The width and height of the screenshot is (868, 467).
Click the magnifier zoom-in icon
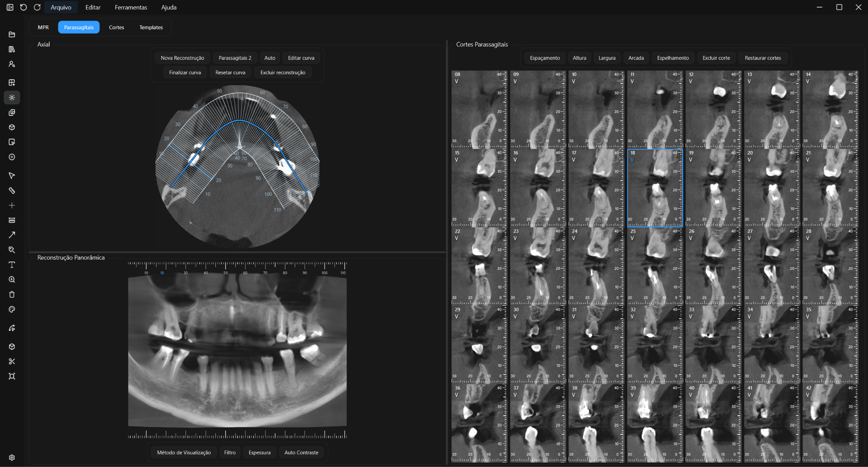click(12, 280)
